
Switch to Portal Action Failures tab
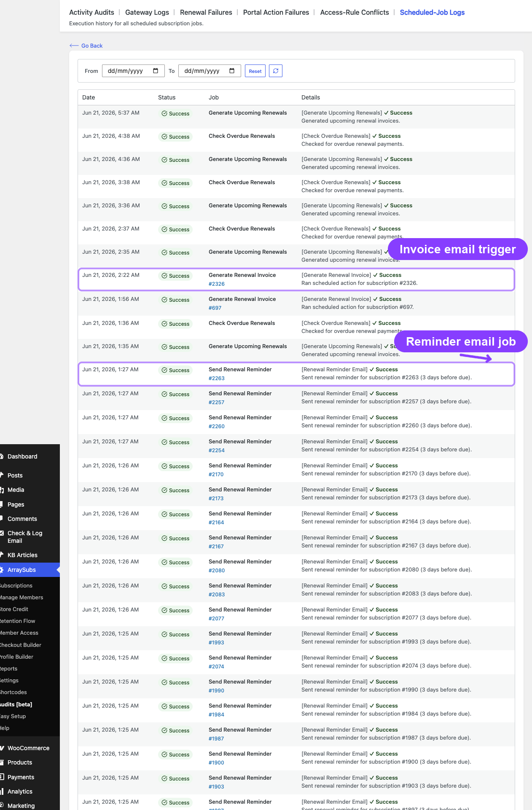coord(276,12)
